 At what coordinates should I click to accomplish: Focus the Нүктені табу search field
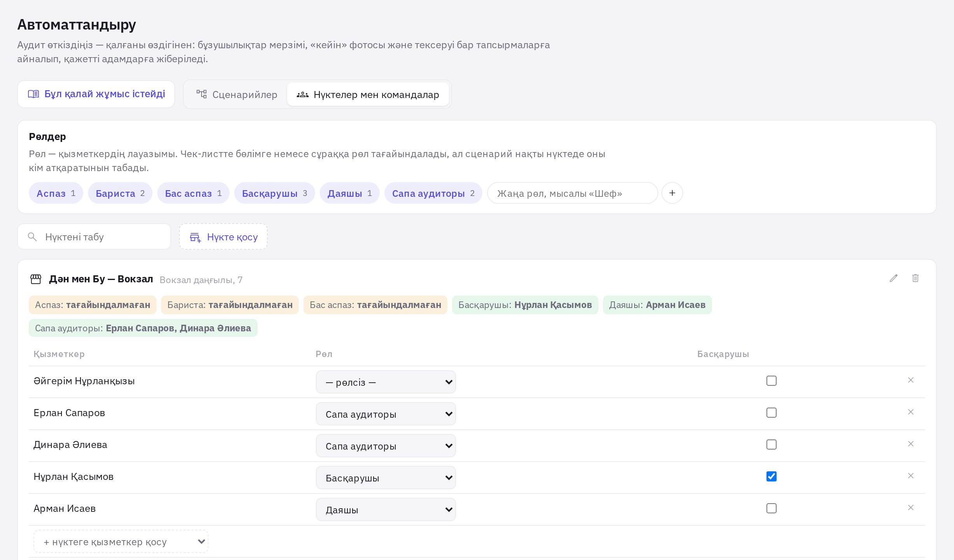click(x=94, y=236)
